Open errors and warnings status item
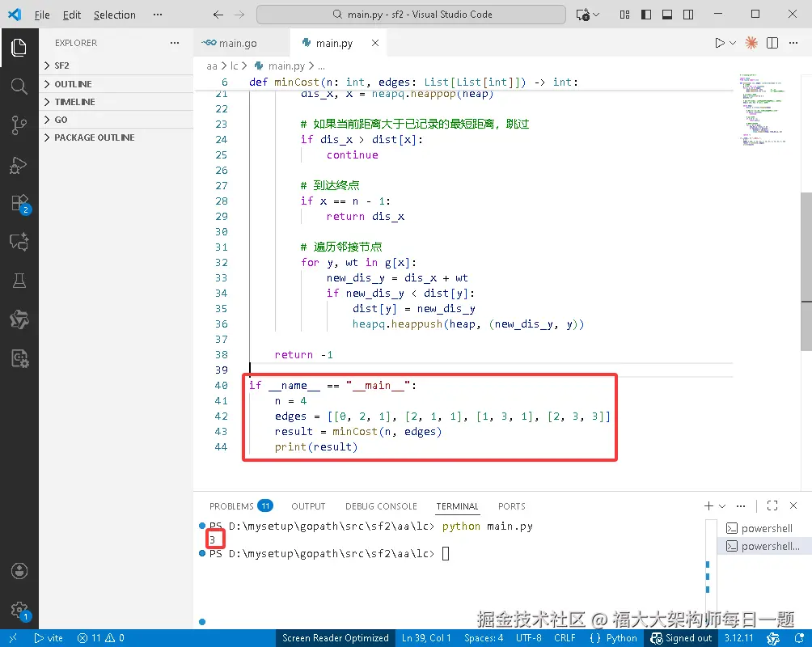 100,638
